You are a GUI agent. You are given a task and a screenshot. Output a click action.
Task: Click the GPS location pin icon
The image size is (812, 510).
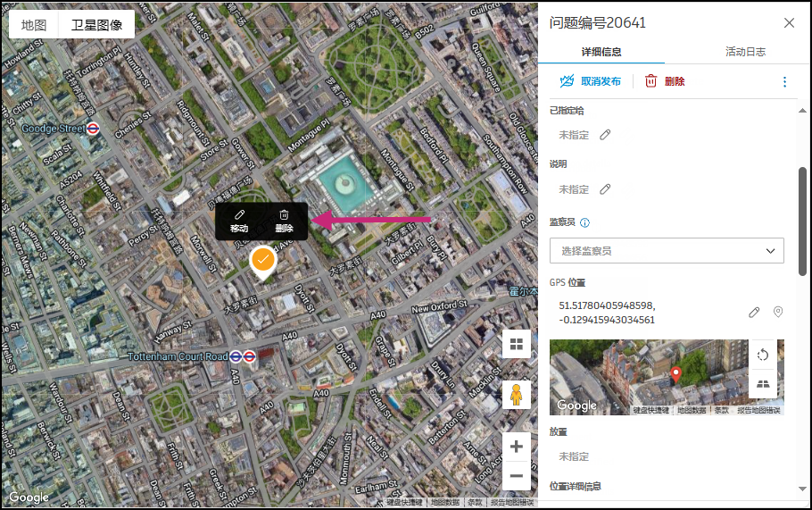pos(778,312)
